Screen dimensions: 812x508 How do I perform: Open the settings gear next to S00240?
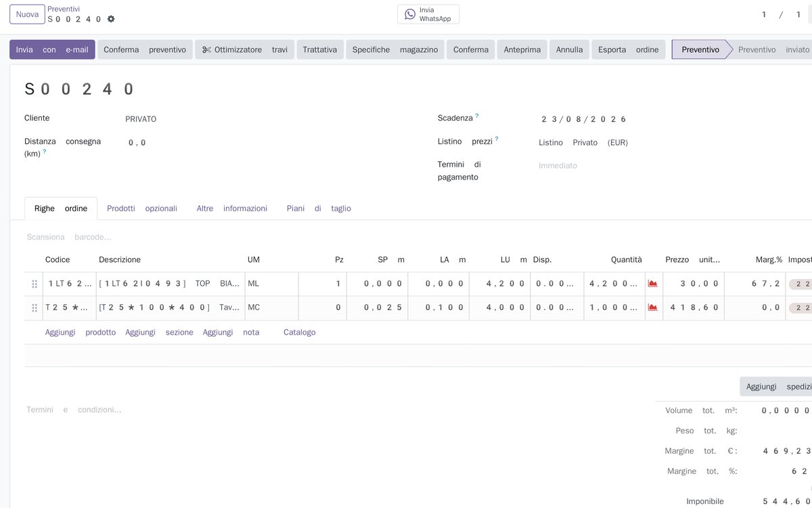[111, 19]
